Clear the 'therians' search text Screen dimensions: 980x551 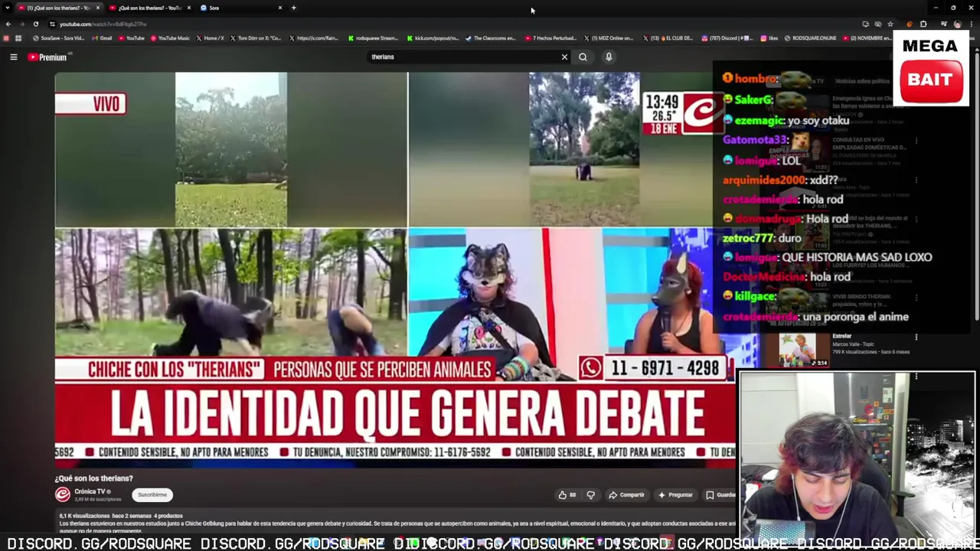click(x=564, y=57)
